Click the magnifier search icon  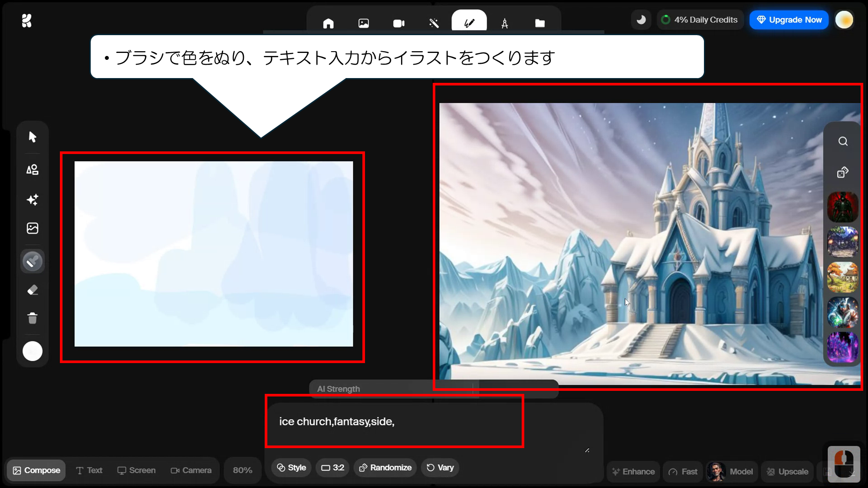pos(843,141)
